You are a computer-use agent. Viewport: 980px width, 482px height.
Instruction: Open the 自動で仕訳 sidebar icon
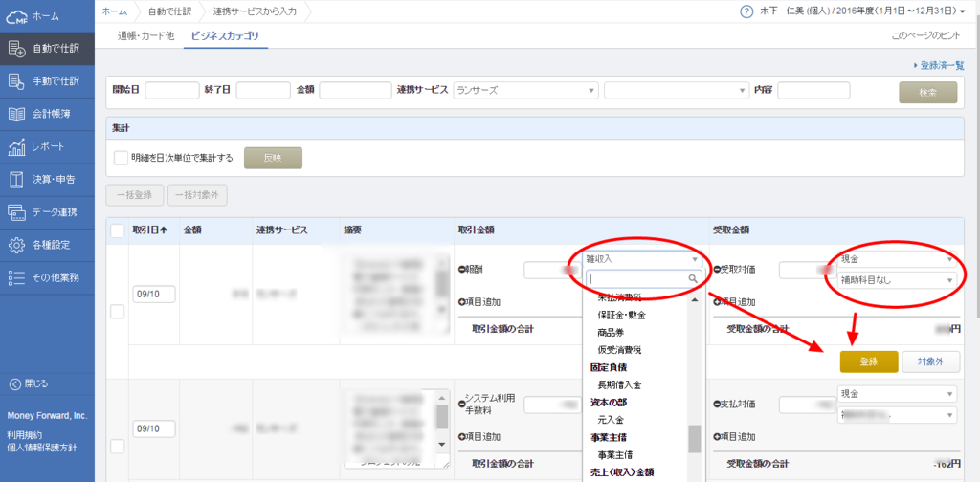(16, 50)
